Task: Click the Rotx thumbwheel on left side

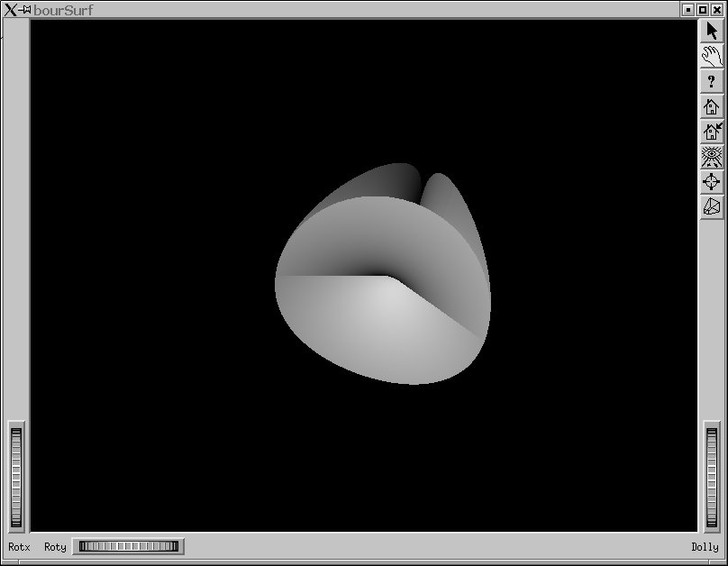Action: click(x=16, y=478)
